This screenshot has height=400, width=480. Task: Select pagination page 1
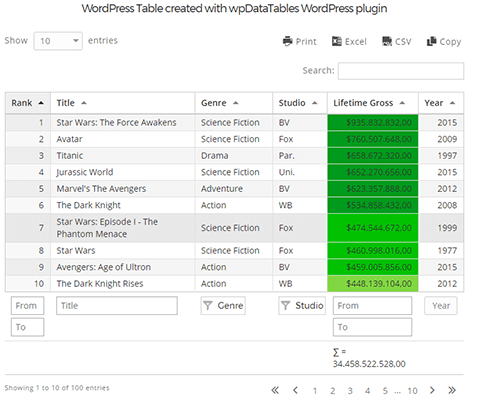pyautogui.click(x=315, y=391)
